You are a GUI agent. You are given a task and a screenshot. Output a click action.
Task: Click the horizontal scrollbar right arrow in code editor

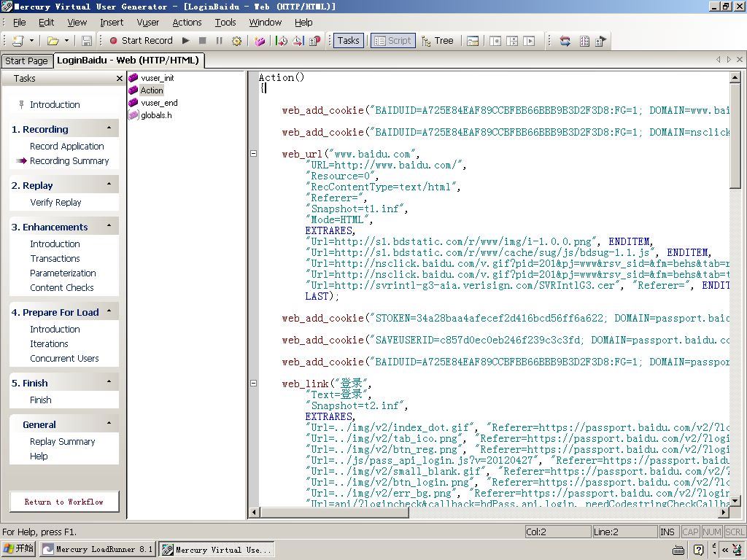pos(724,513)
